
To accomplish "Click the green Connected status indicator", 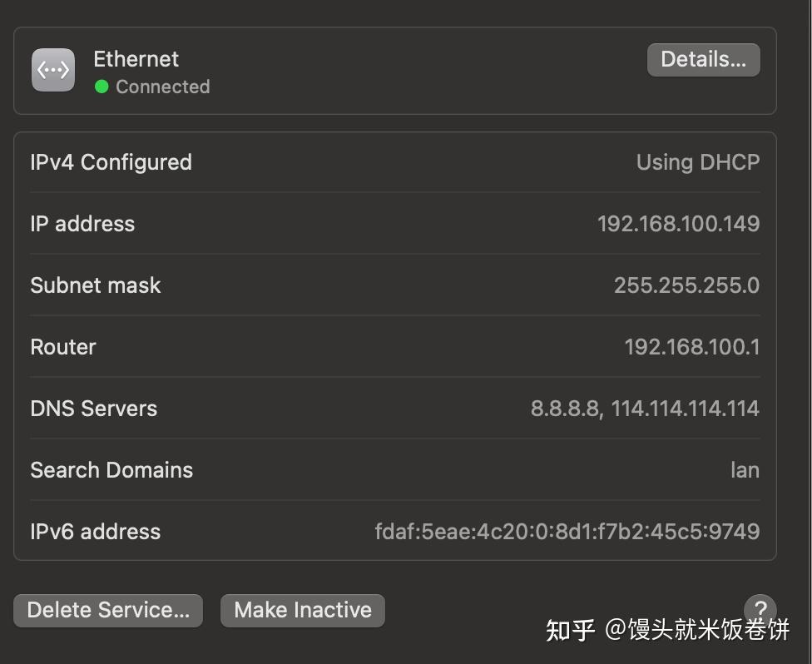I will coord(101,87).
